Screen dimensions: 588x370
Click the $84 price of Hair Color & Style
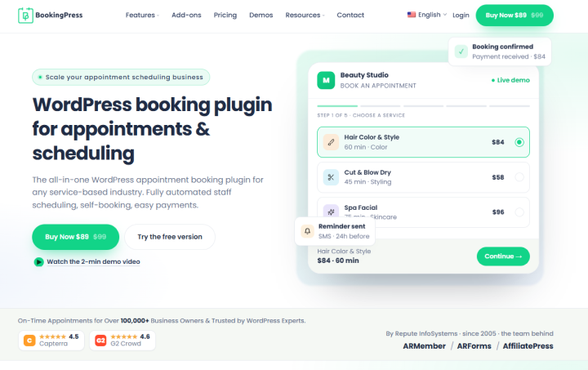[497, 142]
